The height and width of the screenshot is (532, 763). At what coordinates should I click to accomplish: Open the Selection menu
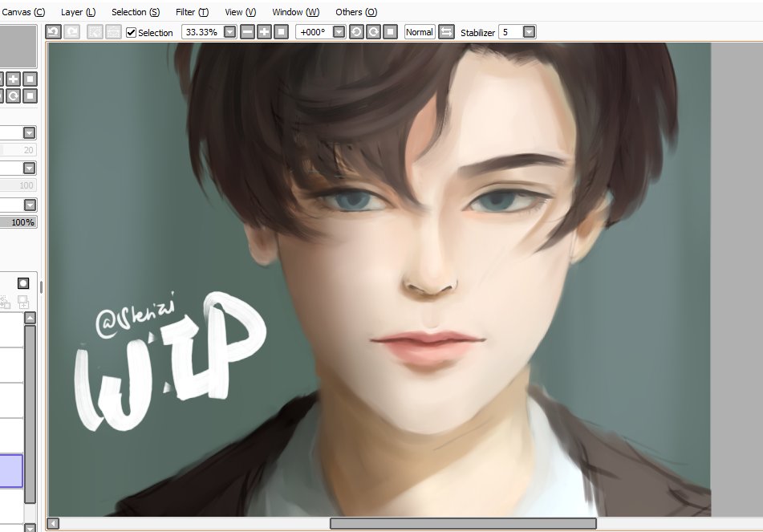click(136, 12)
